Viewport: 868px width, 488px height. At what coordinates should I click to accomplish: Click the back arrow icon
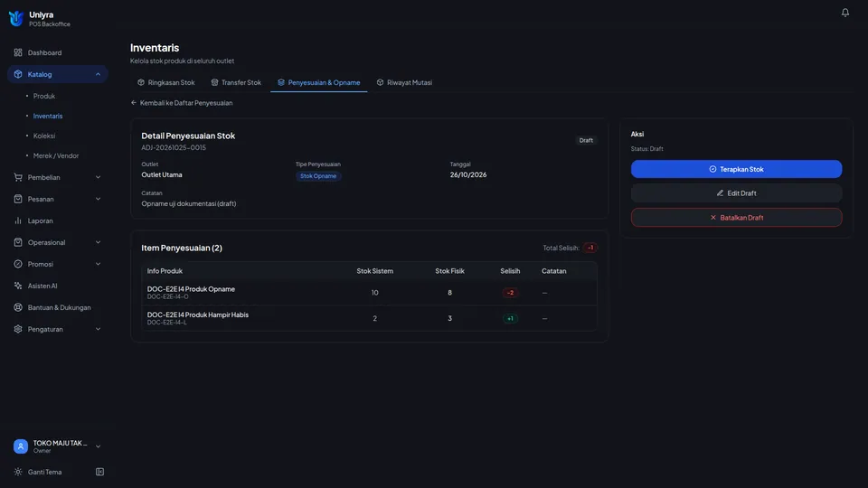(x=134, y=103)
